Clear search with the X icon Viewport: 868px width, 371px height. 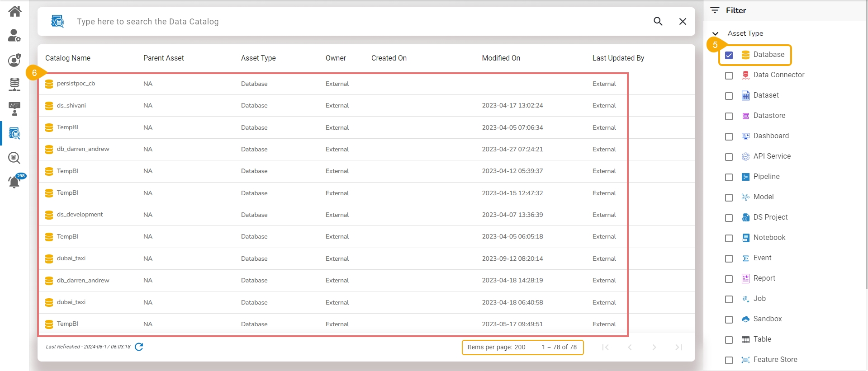coord(683,21)
